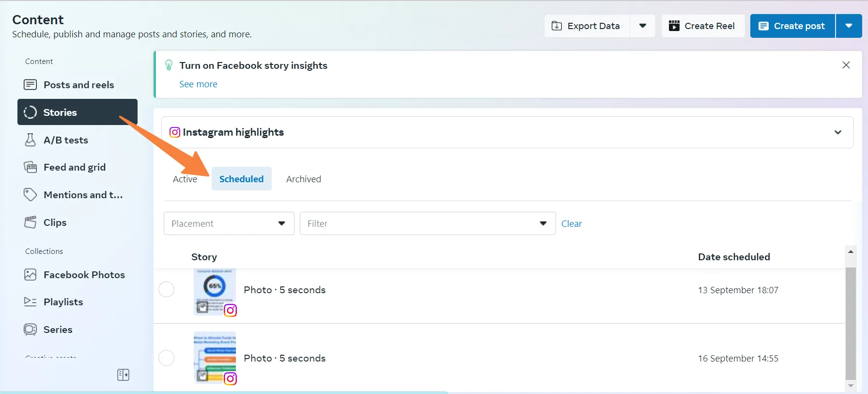Open Export Data dropdown arrow

click(643, 26)
